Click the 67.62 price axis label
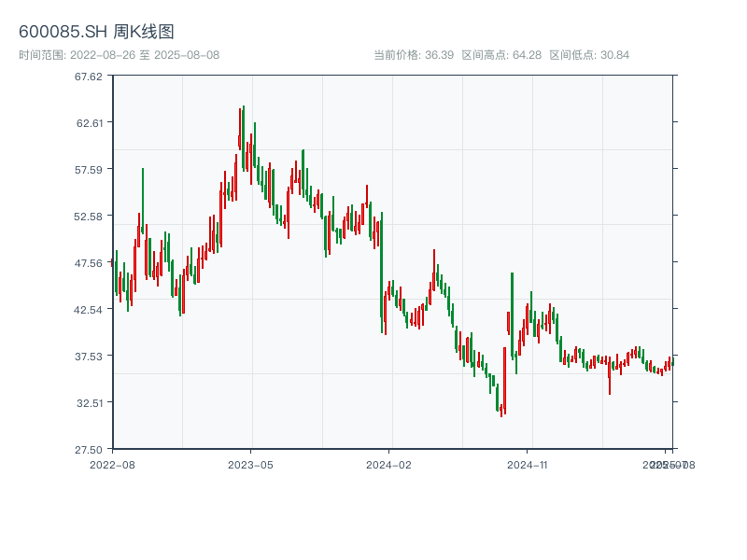 click(x=89, y=76)
